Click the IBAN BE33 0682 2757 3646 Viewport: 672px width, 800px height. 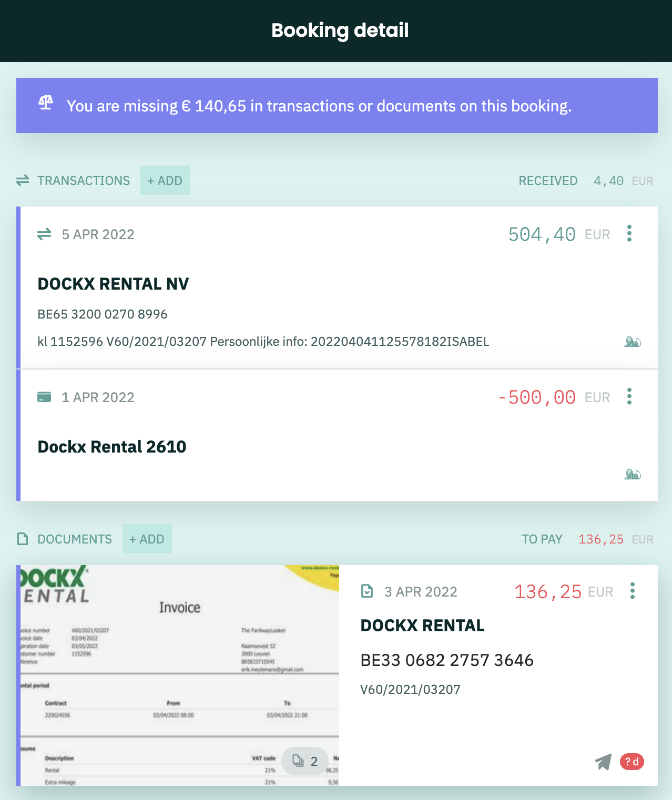447,660
